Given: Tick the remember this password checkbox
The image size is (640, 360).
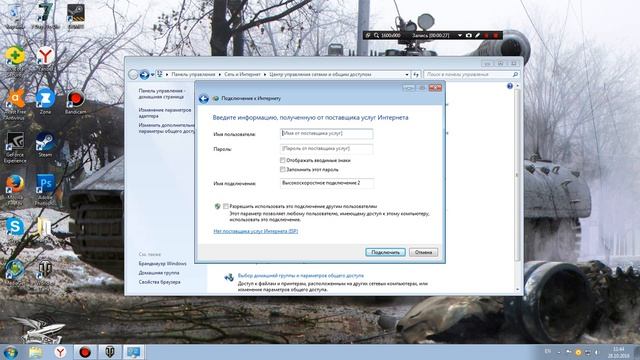Looking at the screenshot, I should point(282,169).
